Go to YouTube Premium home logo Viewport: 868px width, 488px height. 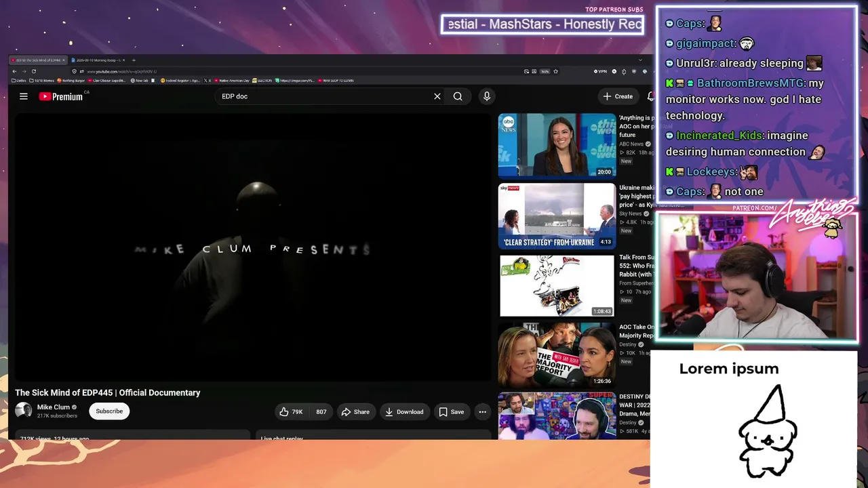coord(60,96)
